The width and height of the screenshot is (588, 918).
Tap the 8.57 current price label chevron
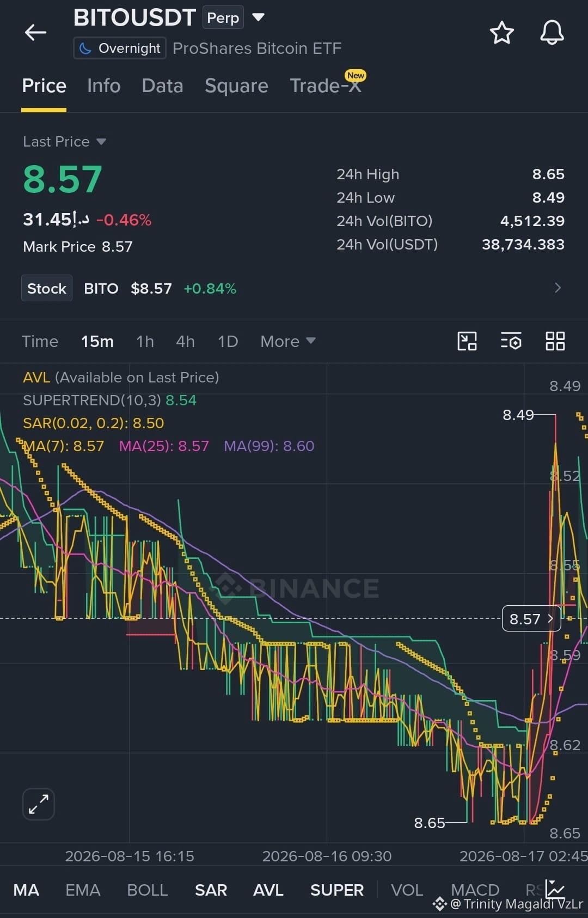(x=550, y=618)
